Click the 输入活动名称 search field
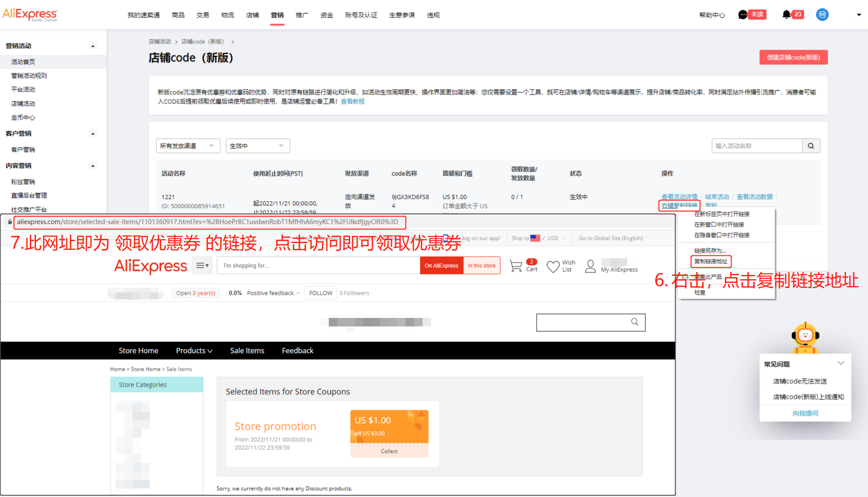 [x=757, y=146]
